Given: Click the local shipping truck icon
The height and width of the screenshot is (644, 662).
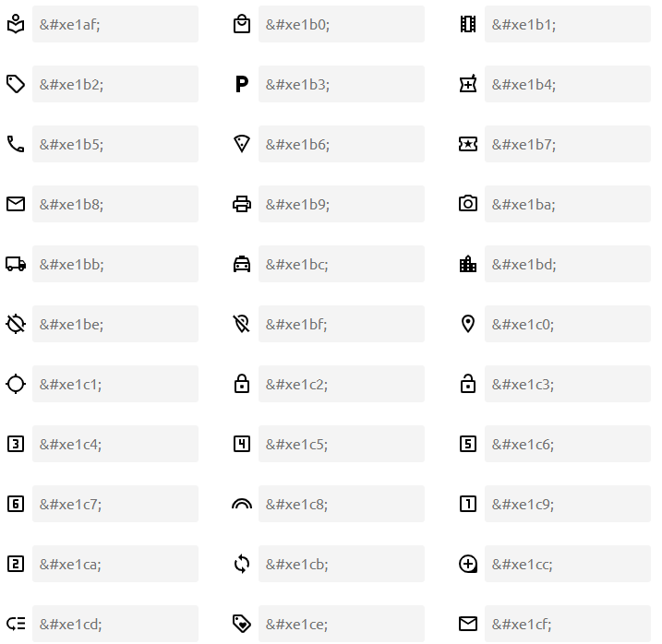Looking at the screenshot, I should coord(16,264).
